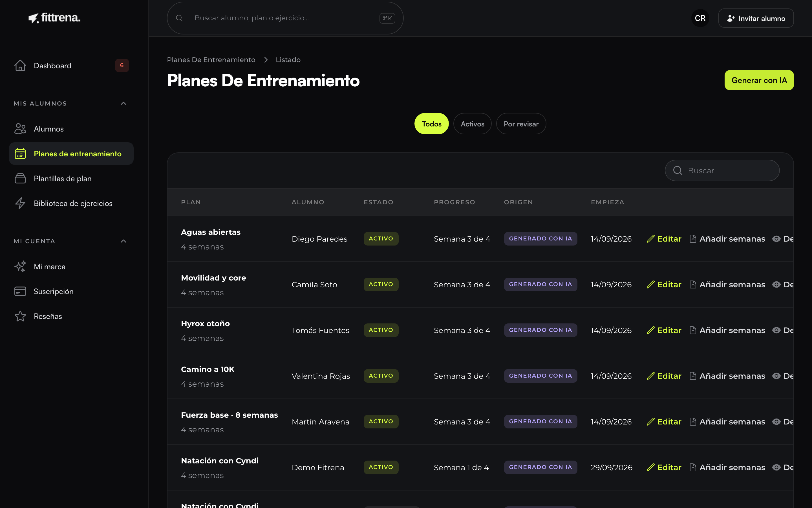Image resolution: width=812 pixels, height=508 pixels.
Task: Click Editar for Camino a 10K
Action: click(664, 376)
